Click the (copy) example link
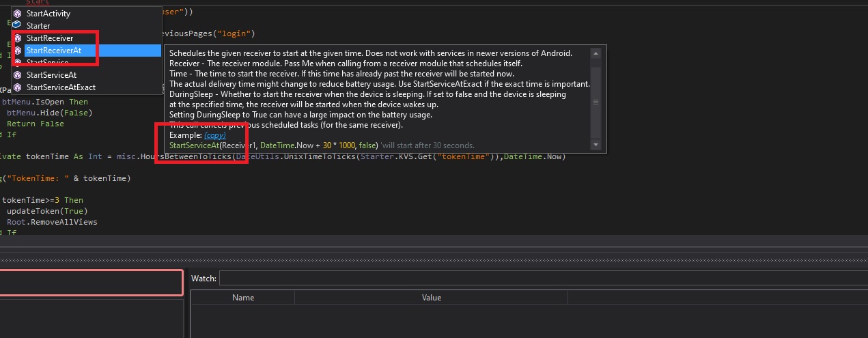This screenshot has height=338, width=868. coord(215,136)
